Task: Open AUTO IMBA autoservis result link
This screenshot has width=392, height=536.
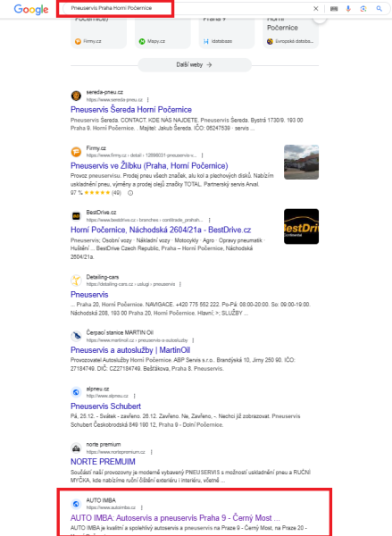Action: click(175, 518)
